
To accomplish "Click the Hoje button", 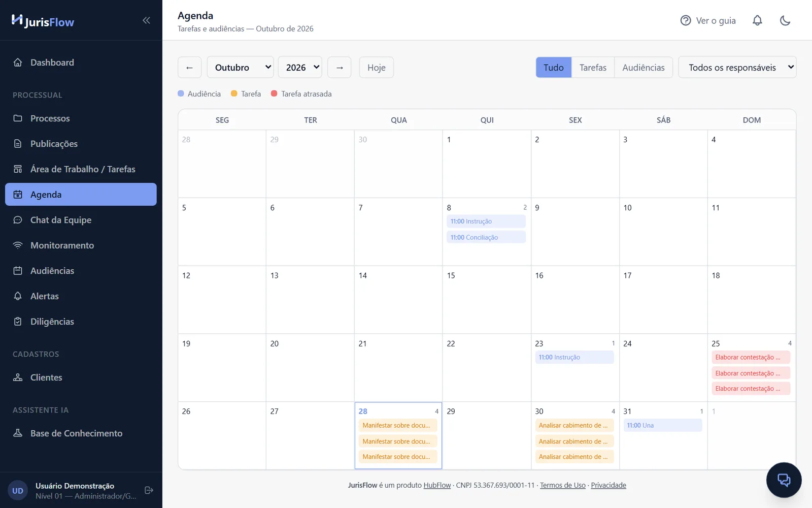I will click(377, 67).
